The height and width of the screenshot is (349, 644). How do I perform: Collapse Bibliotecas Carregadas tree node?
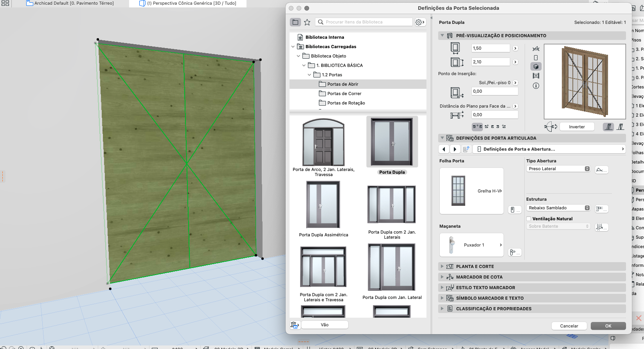[x=293, y=47]
